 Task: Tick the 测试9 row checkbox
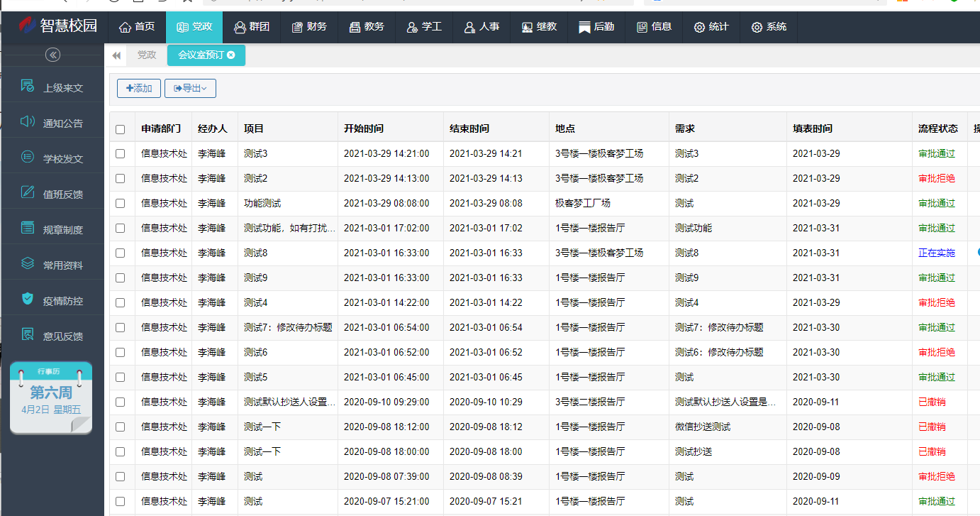tap(120, 278)
